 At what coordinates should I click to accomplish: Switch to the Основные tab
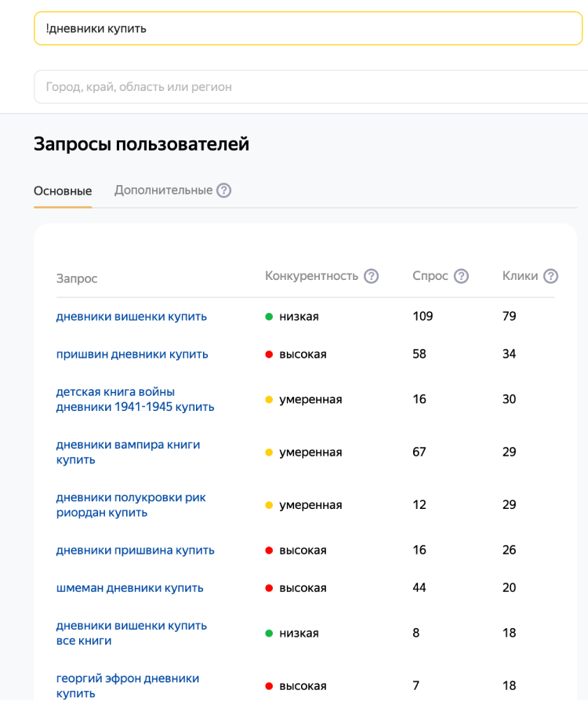(63, 191)
